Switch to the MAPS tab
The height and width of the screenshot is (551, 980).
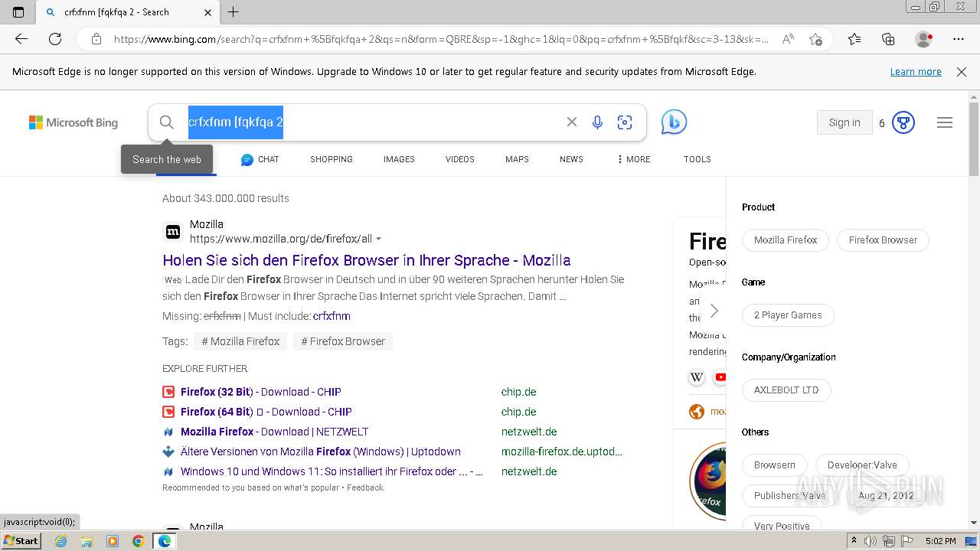(x=517, y=159)
